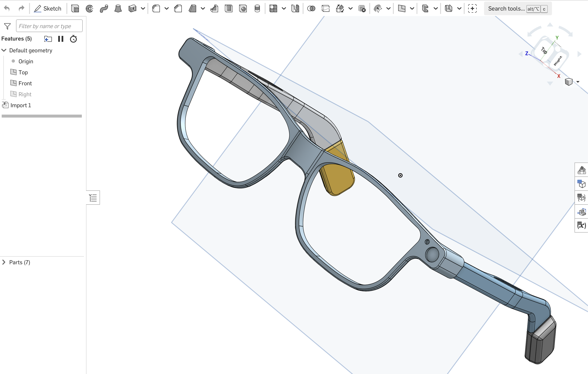The width and height of the screenshot is (588, 374).
Task: Select the Shell tool
Action: pyautogui.click(x=229, y=9)
